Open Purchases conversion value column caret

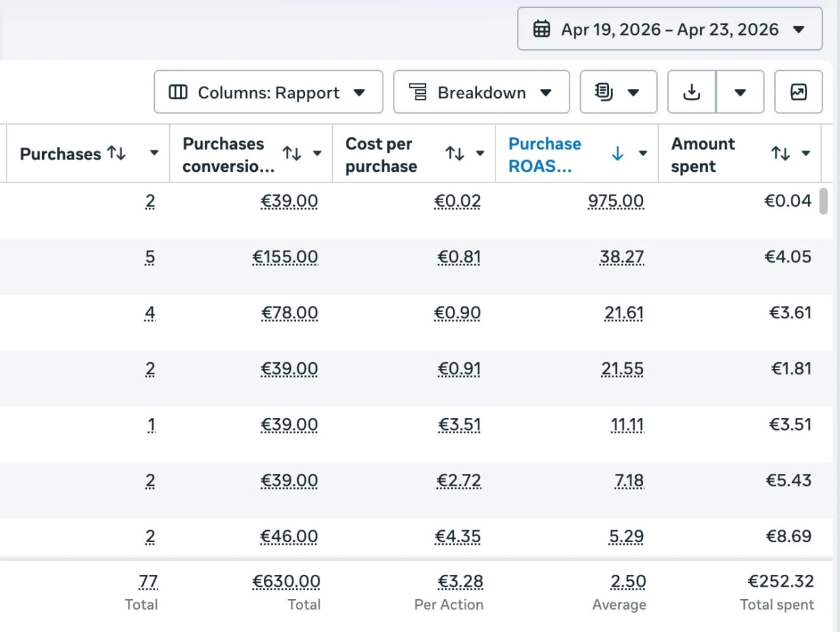pos(317,153)
